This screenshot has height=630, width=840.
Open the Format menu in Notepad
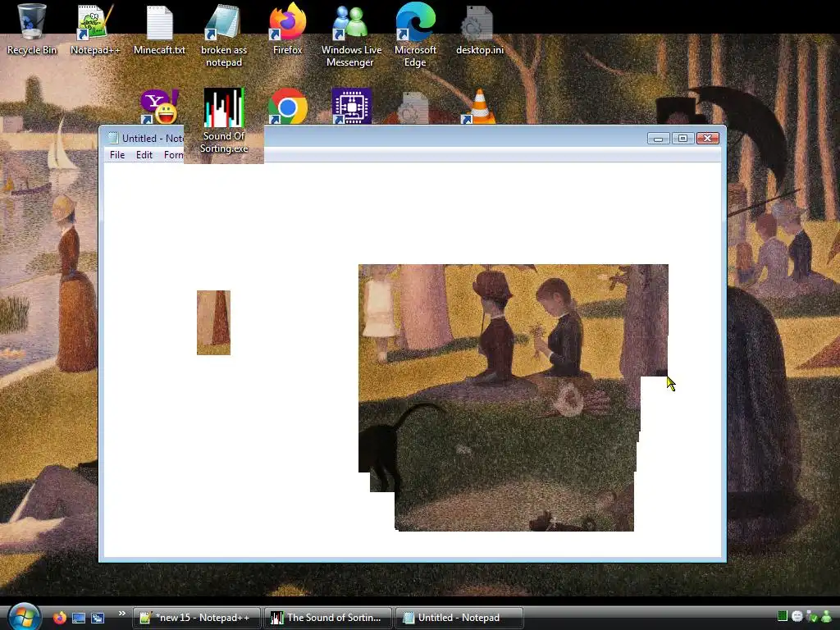coord(174,155)
